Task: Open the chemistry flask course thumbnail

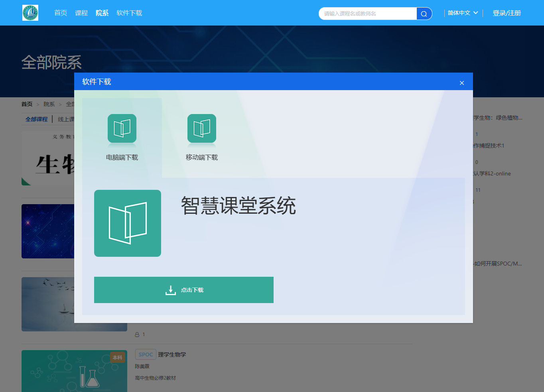Action: pyautogui.click(x=74, y=371)
